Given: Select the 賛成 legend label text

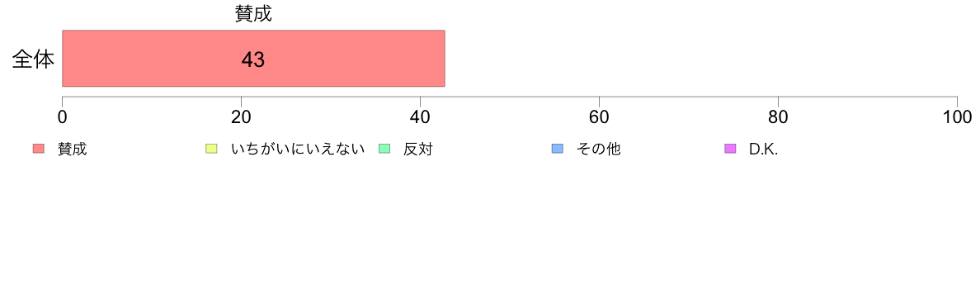Looking at the screenshot, I should pos(72,150).
